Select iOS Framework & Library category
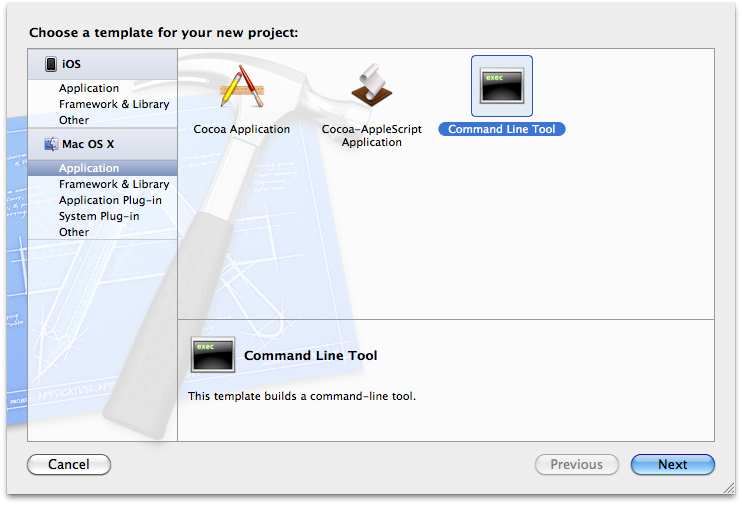The height and width of the screenshot is (505, 742). pos(114,104)
